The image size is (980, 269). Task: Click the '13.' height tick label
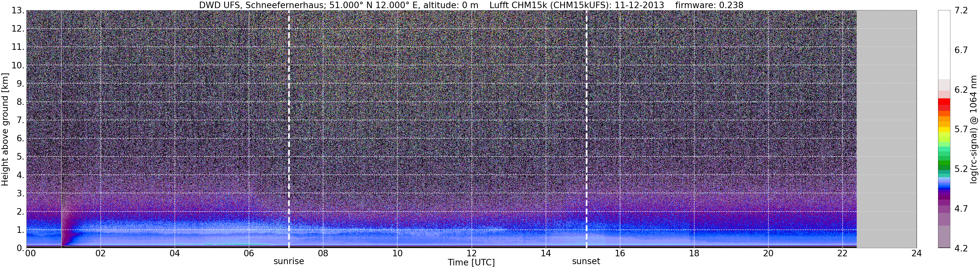pyautogui.click(x=18, y=11)
